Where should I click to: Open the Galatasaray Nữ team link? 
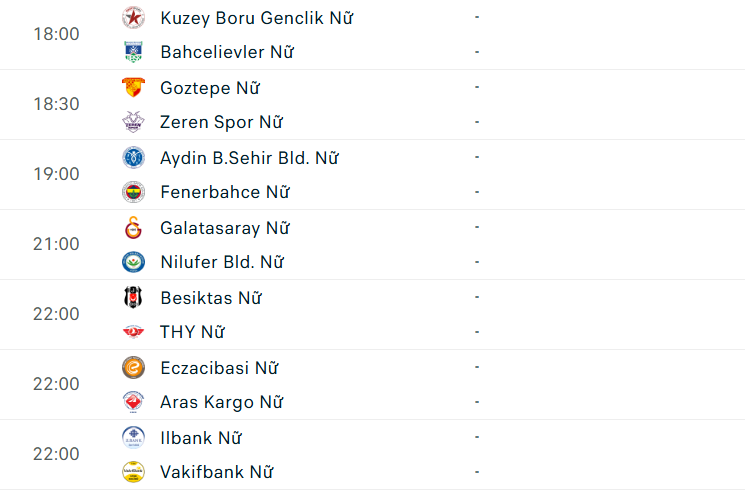tap(224, 228)
